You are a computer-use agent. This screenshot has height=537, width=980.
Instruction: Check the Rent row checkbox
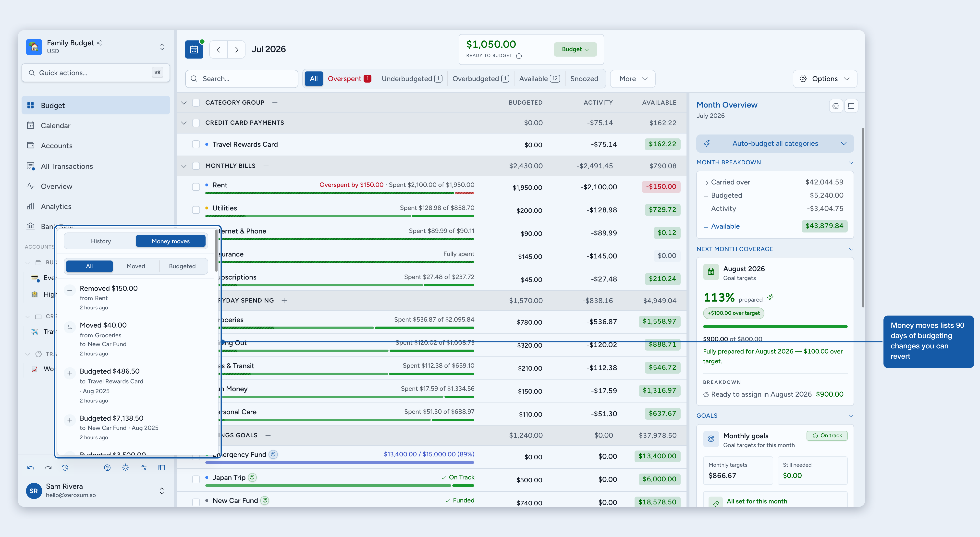point(196,187)
